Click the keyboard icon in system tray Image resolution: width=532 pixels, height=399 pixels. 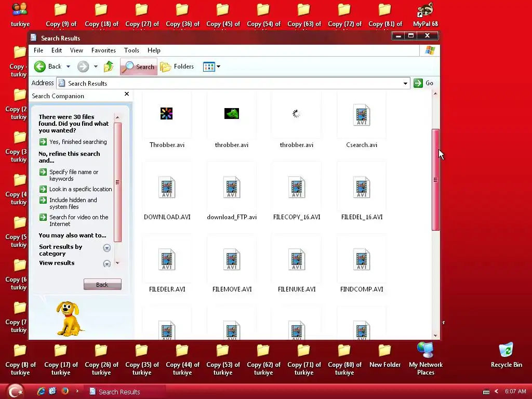[486, 392]
